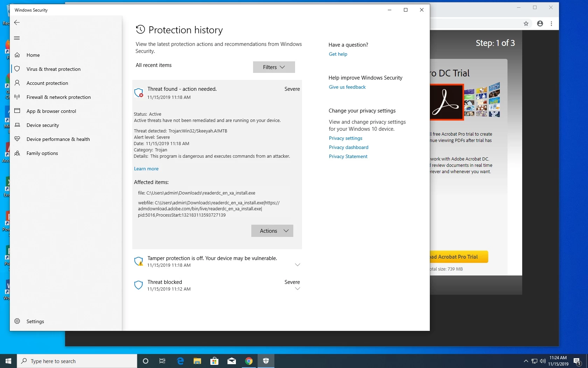
Task: Toggle the hamburger navigation menu
Action: point(17,38)
